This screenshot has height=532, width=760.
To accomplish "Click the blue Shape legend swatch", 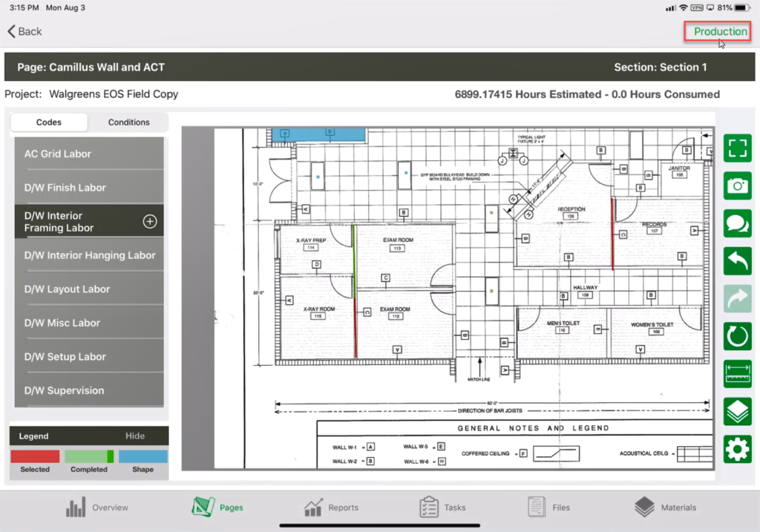I will [143, 457].
